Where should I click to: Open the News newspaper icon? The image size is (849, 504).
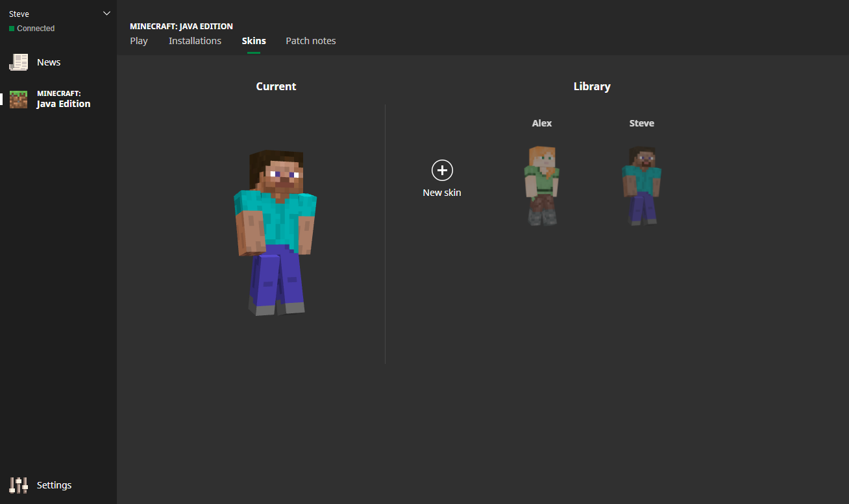[18, 62]
